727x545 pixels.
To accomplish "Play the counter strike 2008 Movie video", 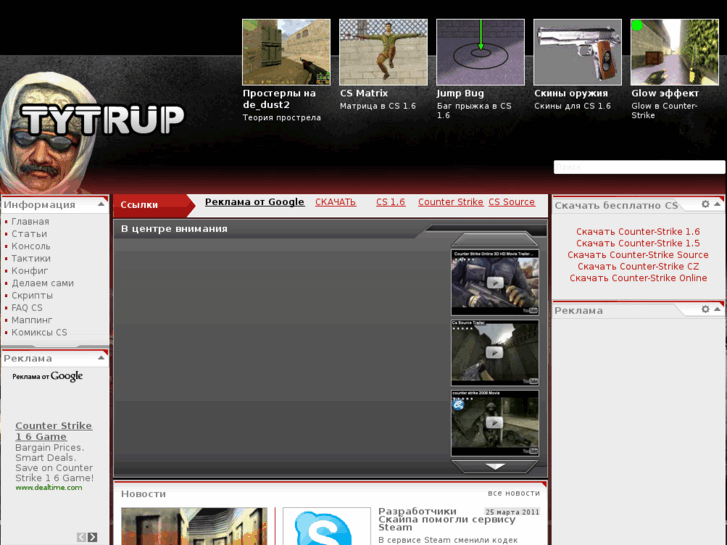I will click(495, 423).
